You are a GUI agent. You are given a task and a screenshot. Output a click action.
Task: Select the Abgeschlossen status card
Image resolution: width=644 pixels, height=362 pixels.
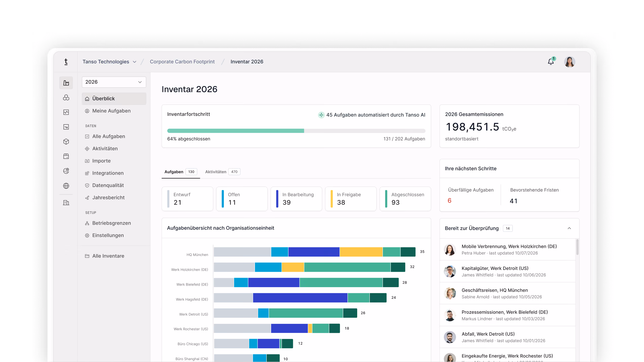click(x=405, y=199)
